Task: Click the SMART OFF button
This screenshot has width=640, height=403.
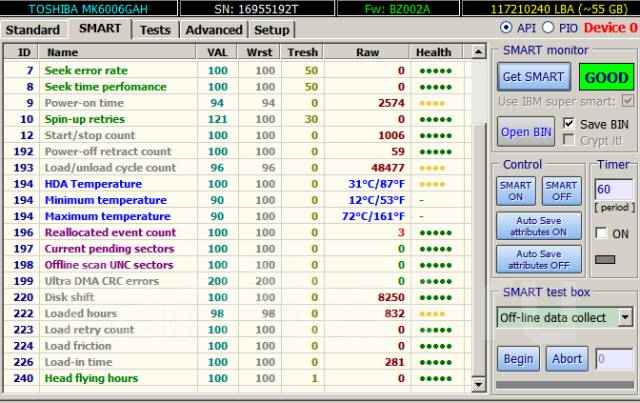Action: (561, 191)
